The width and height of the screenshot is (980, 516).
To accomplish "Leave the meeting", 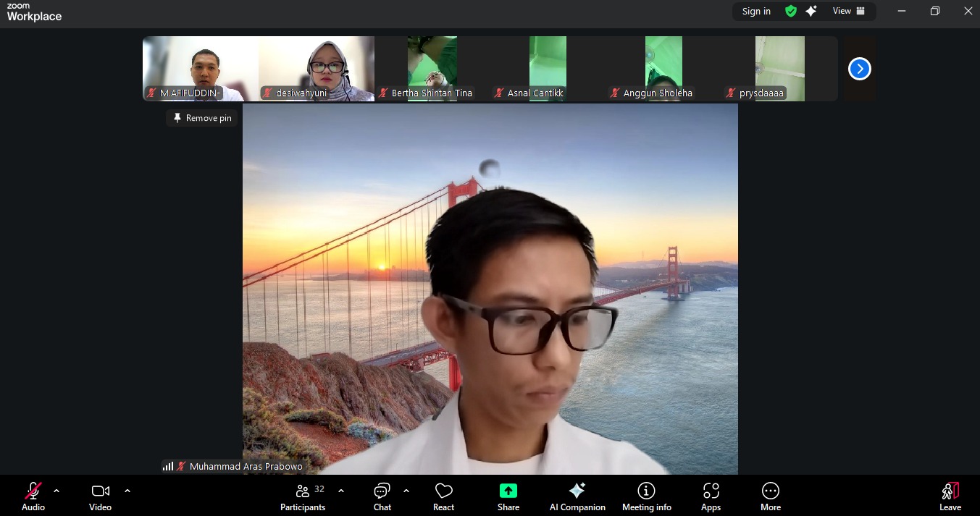I will click(x=950, y=496).
